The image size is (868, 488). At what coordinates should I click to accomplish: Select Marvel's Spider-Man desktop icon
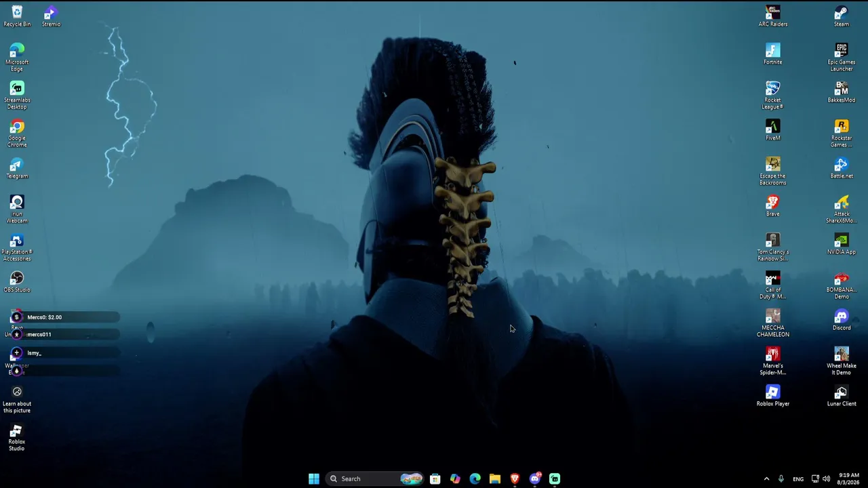point(773,361)
